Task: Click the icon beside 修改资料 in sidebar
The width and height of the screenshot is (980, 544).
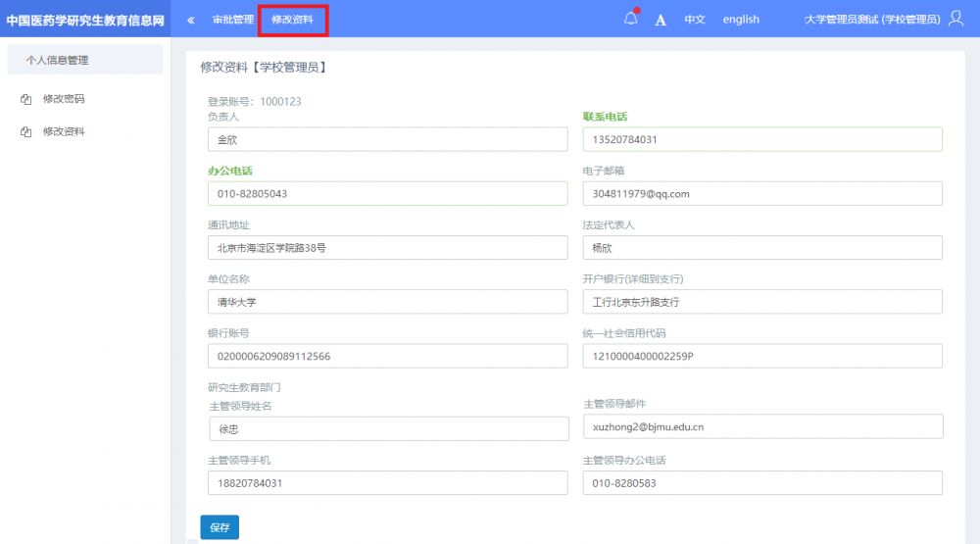Action: click(x=26, y=131)
